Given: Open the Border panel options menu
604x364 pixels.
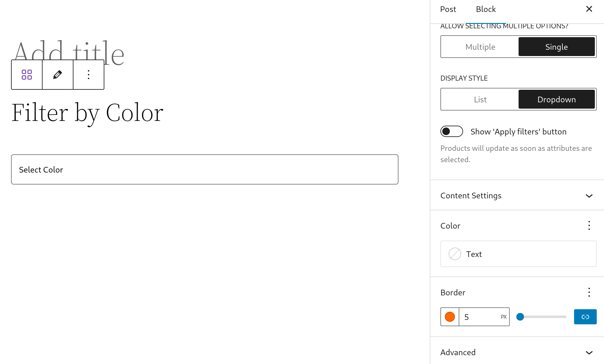Looking at the screenshot, I should [589, 292].
